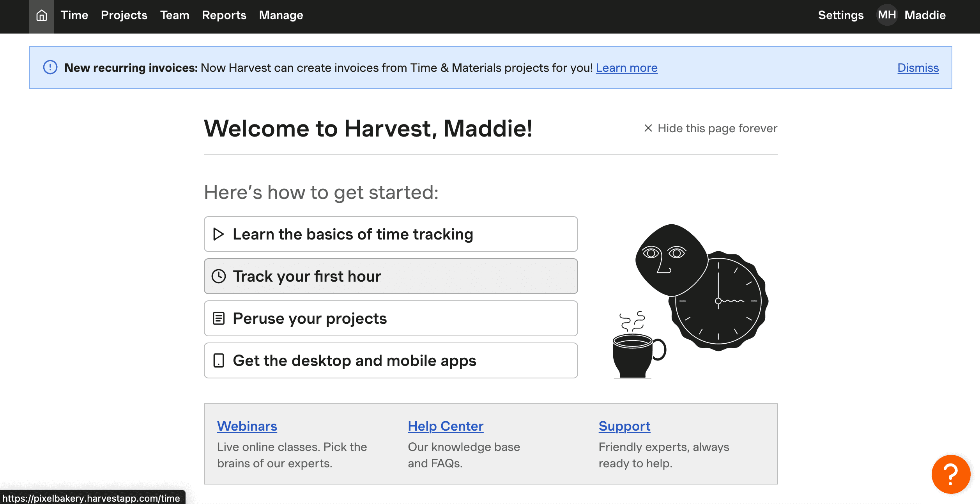The image size is (980, 504).
Task: Click the phone icon beside Get the apps
Action: 219,360
